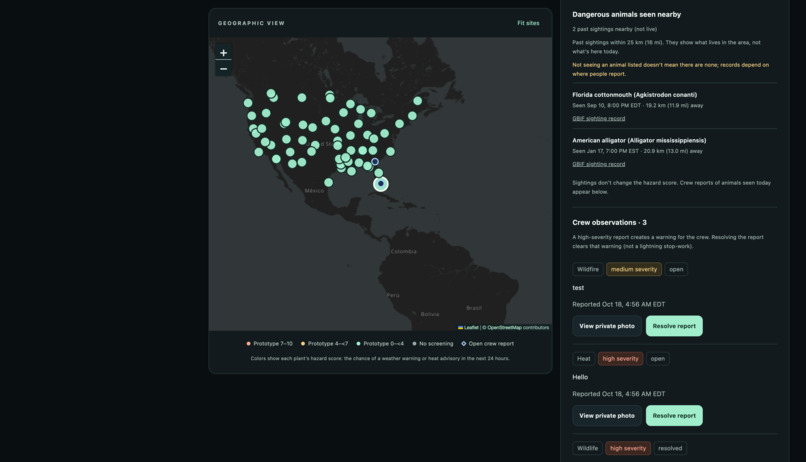This screenshot has width=806, height=462.
Task: Click the Wildfire tag on test report
Action: (588, 269)
